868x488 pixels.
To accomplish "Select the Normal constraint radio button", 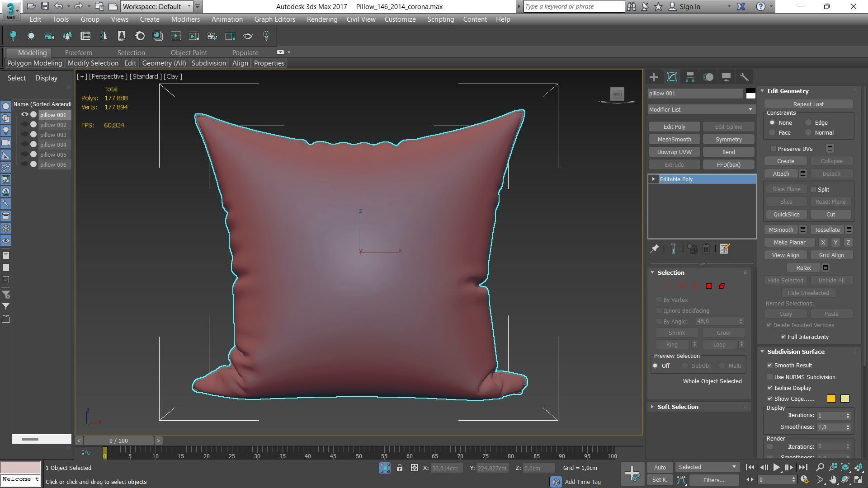I will pyautogui.click(x=808, y=133).
